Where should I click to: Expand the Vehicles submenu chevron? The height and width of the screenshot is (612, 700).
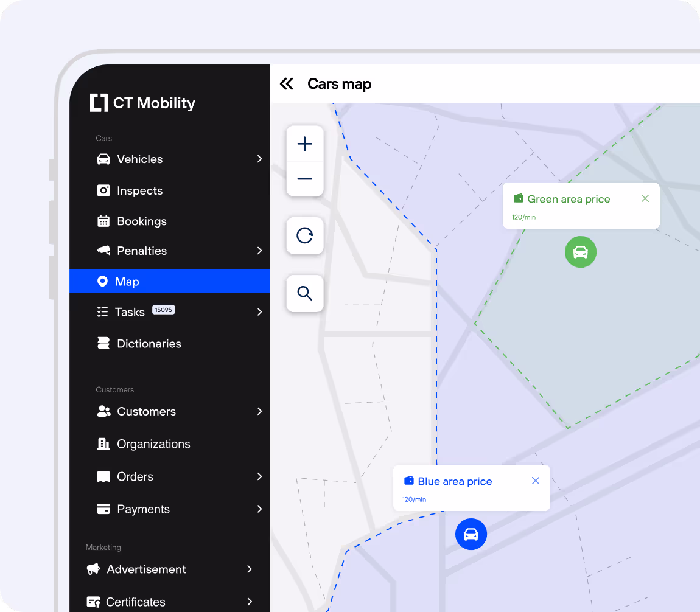[259, 159]
